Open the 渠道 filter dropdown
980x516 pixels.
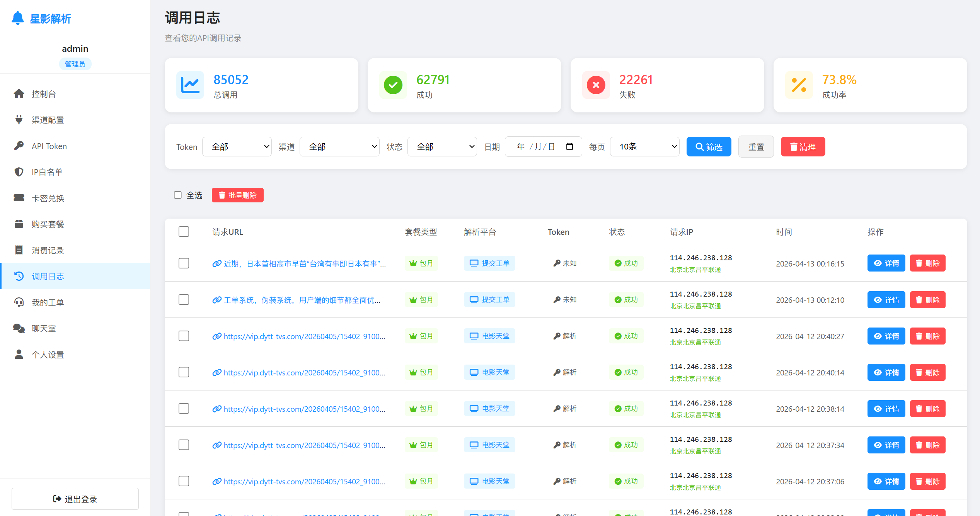click(339, 146)
